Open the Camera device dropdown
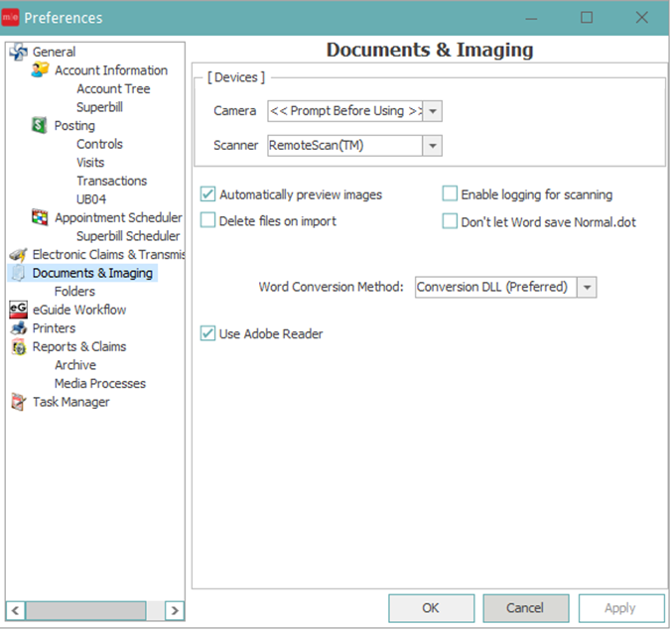 coord(433,111)
